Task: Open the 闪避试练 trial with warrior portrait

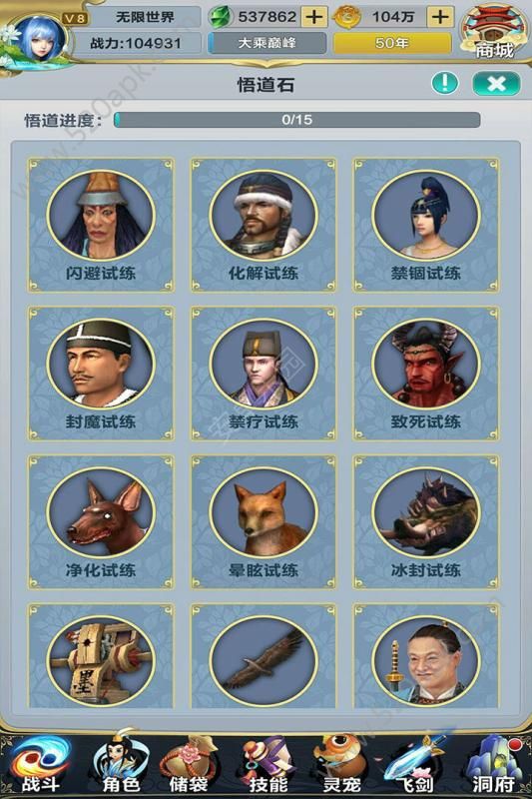Action: click(x=101, y=225)
